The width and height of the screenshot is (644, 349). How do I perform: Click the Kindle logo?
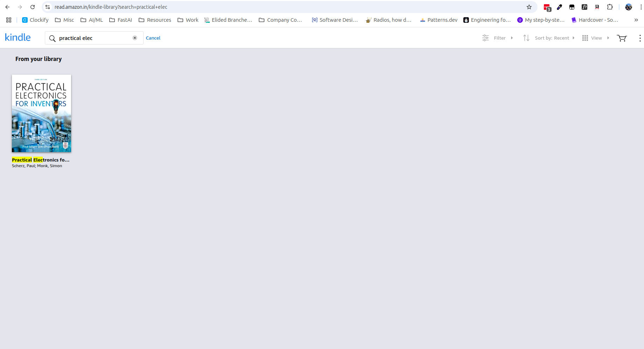coord(18,37)
